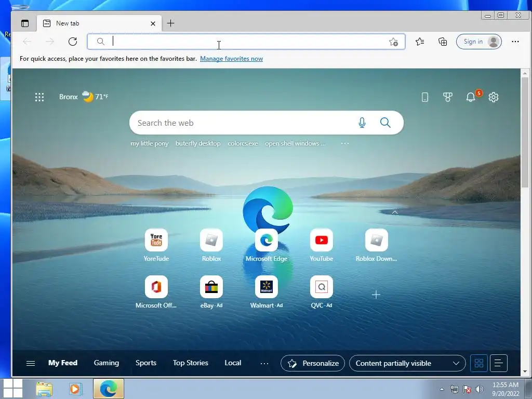Select 'open shell windows' search suggestion
Viewport: 532px width, 399px height.
point(295,143)
